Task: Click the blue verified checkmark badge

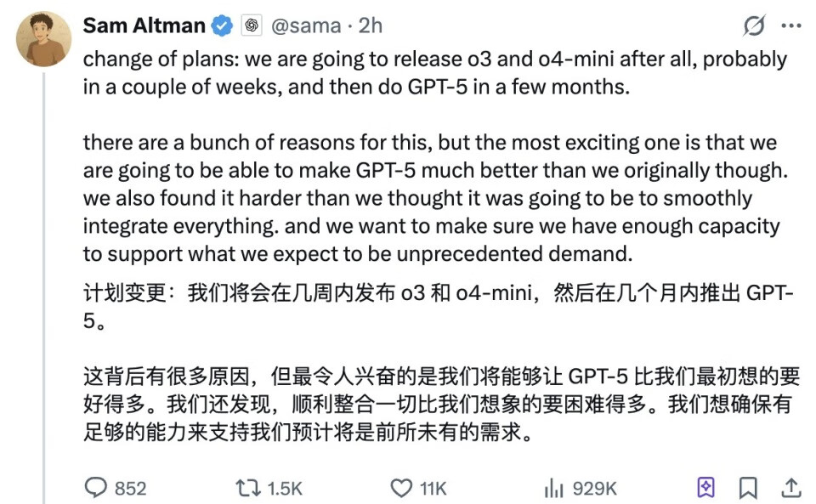Action: 222,26
